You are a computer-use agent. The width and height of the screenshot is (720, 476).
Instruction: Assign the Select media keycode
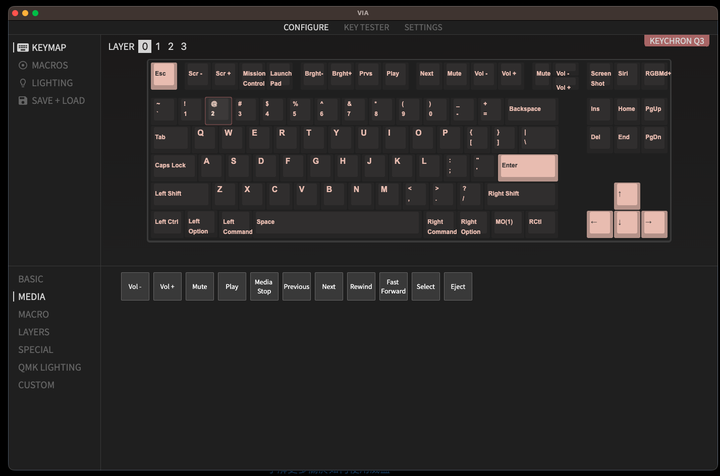pyautogui.click(x=426, y=286)
